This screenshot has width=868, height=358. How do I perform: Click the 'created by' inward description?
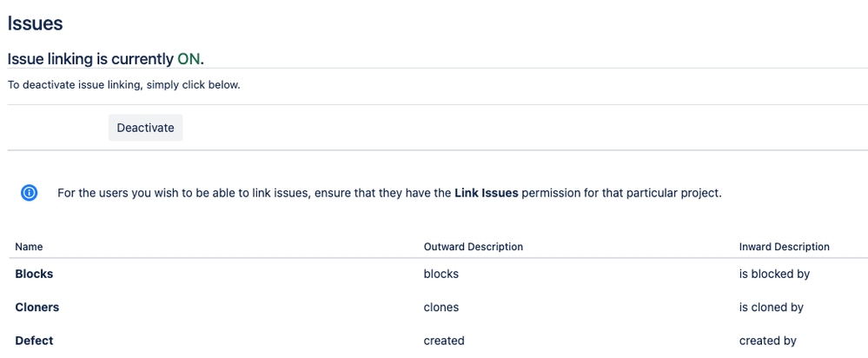pos(768,341)
